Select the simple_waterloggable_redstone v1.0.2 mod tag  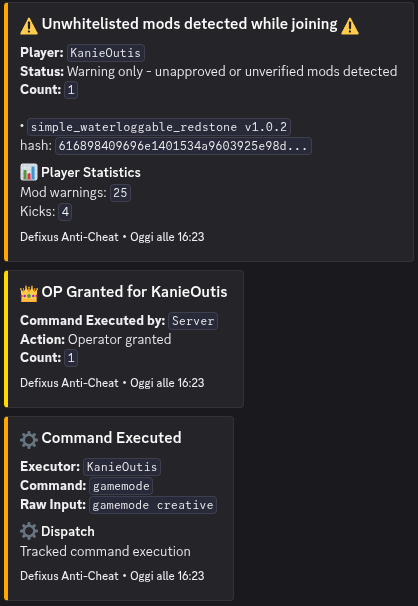pyautogui.click(x=159, y=127)
